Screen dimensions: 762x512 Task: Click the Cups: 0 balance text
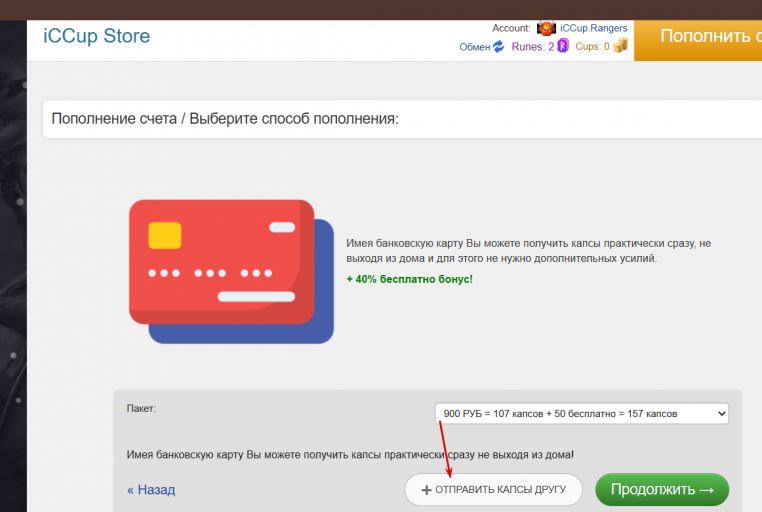click(592, 47)
